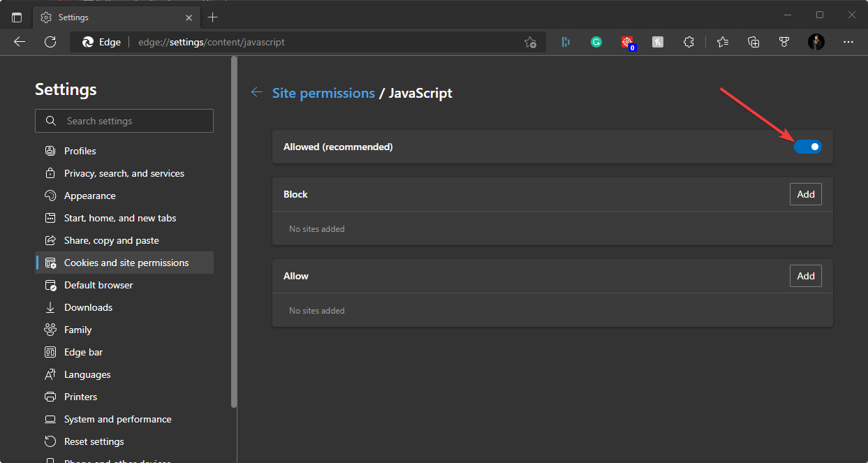Open Downloads settings section

point(88,307)
